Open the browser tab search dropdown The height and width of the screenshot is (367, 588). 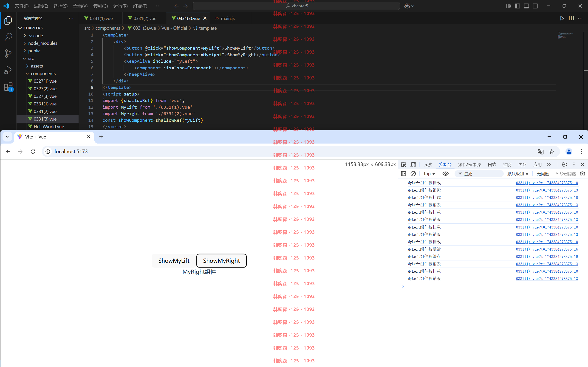click(x=7, y=137)
